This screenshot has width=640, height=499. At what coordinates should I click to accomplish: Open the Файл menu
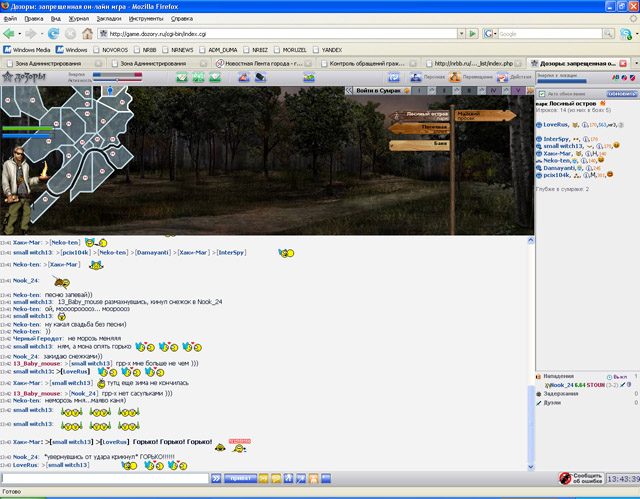point(10,19)
